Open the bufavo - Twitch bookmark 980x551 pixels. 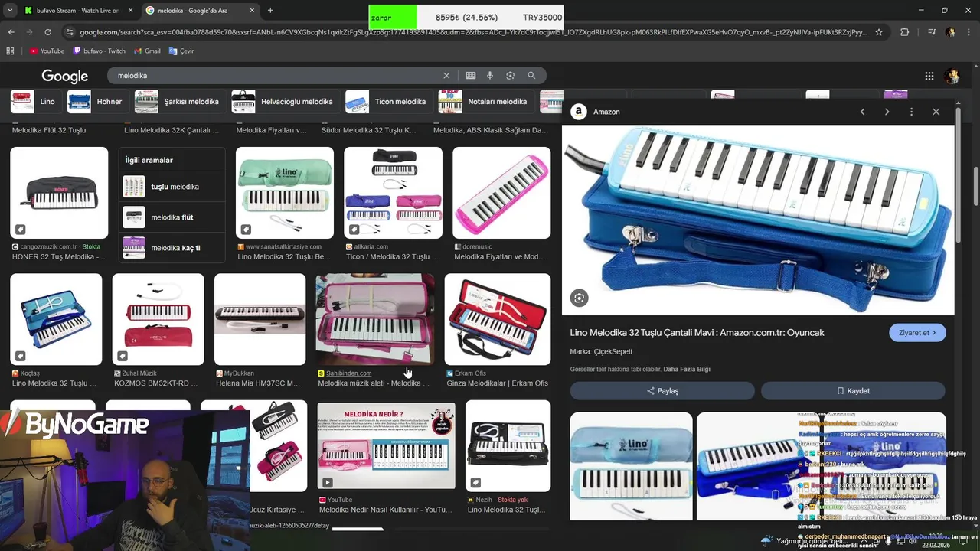[99, 51]
